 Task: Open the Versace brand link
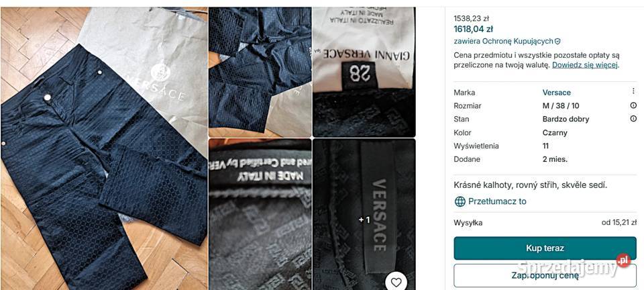(x=557, y=93)
